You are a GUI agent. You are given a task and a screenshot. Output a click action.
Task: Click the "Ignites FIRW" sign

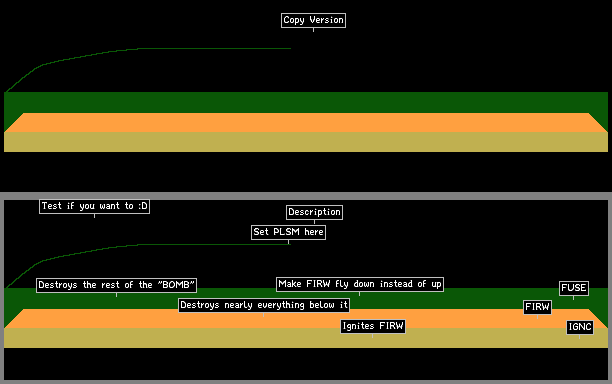pos(373,326)
